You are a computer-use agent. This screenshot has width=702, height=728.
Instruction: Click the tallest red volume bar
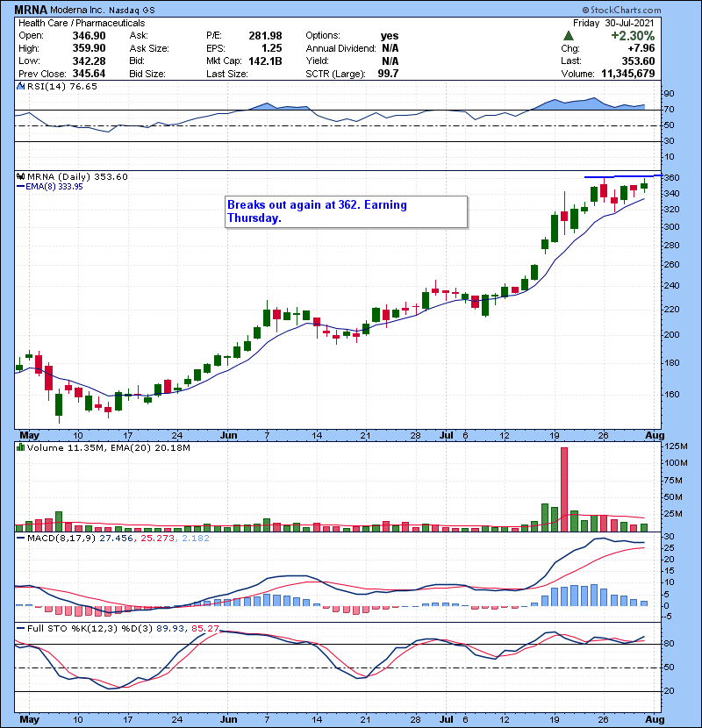click(564, 489)
